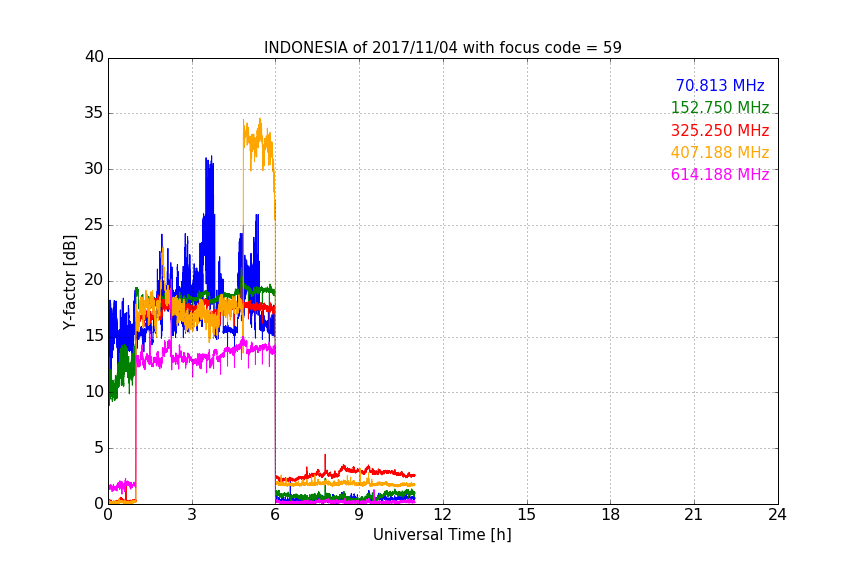Screen dimensions: 864x576
Task: Click the y-axis tick value 5
Action: 99,448
